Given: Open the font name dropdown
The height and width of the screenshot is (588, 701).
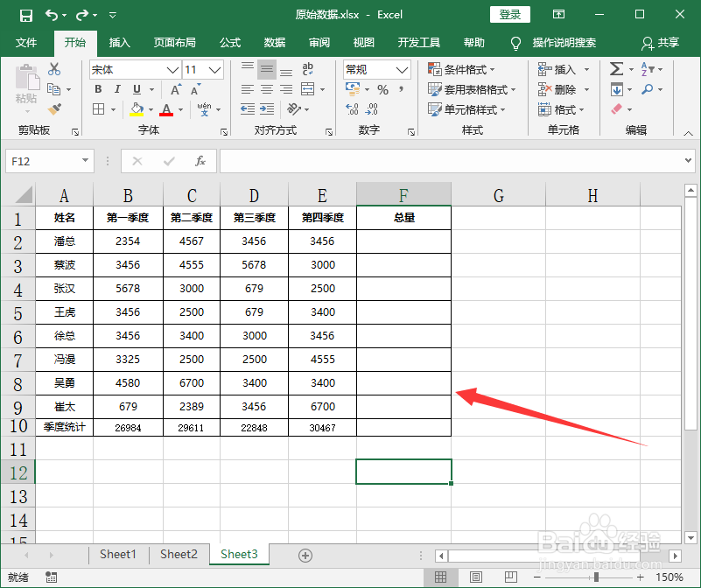Looking at the screenshot, I should [173, 70].
